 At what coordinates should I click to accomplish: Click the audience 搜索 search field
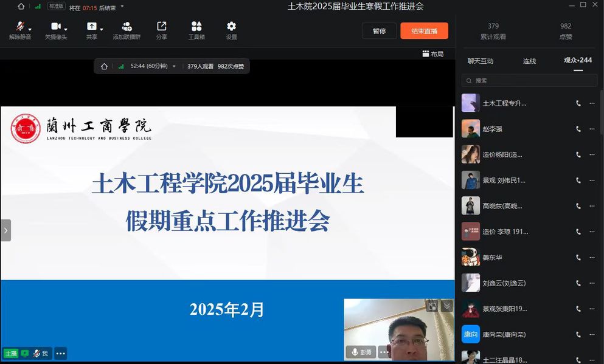[x=529, y=80]
